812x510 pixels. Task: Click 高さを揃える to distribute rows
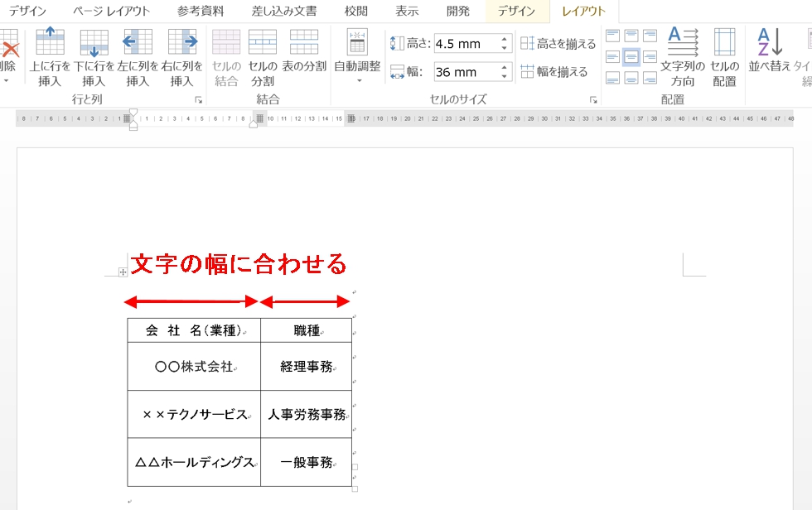pyautogui.click(x=558, y=44)
